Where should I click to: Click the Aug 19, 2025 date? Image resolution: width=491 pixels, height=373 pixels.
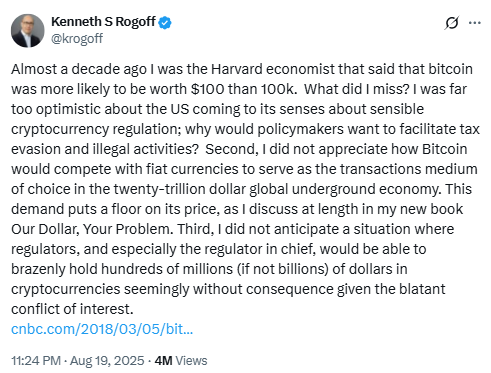[x=107, y=361]
